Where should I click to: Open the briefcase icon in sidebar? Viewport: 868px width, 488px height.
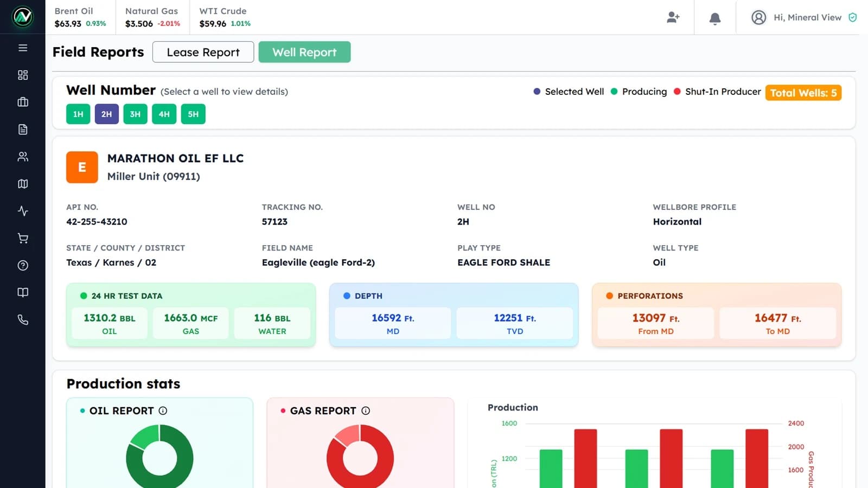coord(23,102)
